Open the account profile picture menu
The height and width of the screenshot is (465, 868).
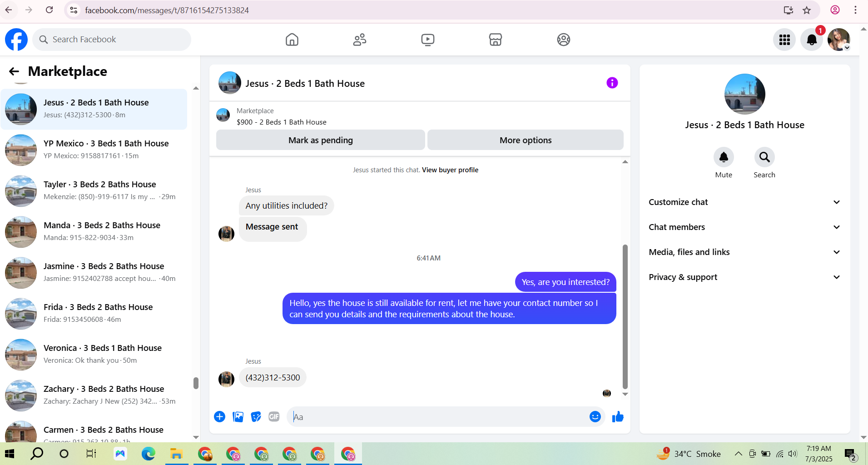click(838, 40)
